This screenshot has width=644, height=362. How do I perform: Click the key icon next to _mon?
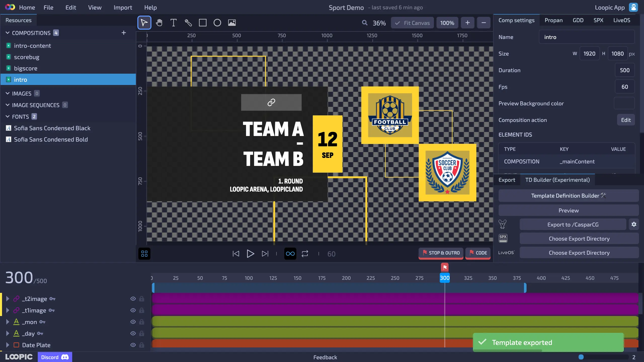[42, 322]
